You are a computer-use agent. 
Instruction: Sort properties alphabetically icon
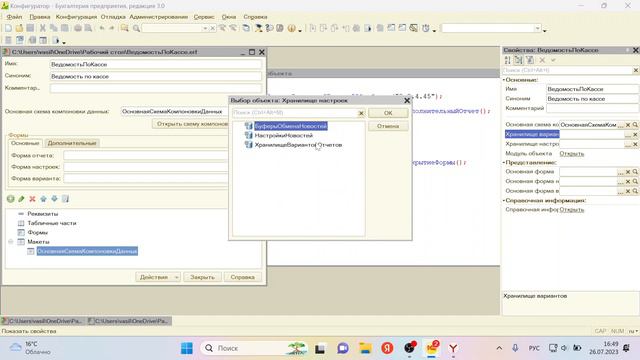[x=507, y=60]
